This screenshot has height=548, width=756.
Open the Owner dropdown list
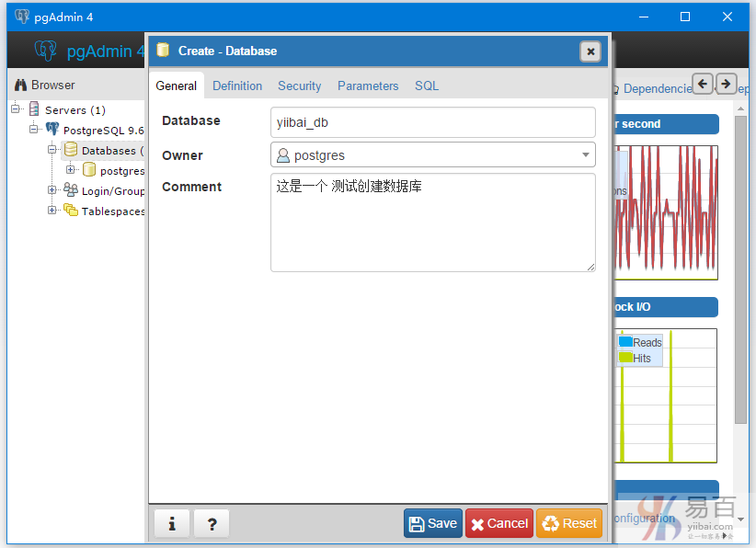tap(586, 154)
